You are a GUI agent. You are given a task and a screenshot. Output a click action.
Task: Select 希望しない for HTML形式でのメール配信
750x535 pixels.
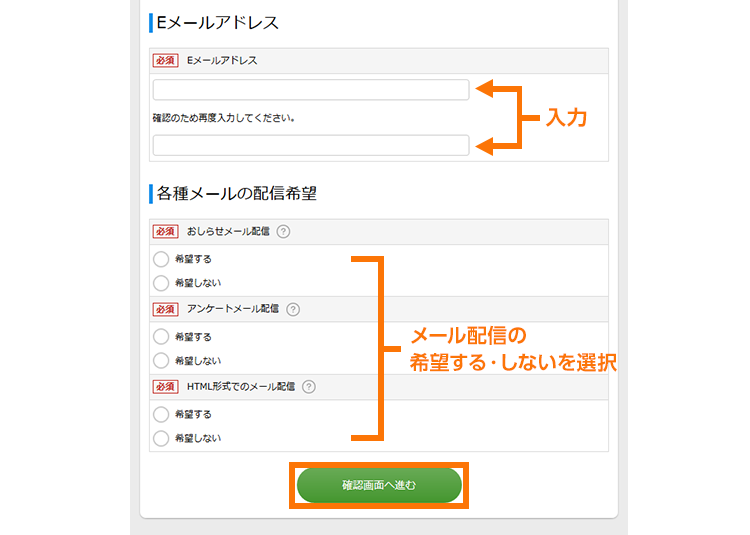point(161,438)
